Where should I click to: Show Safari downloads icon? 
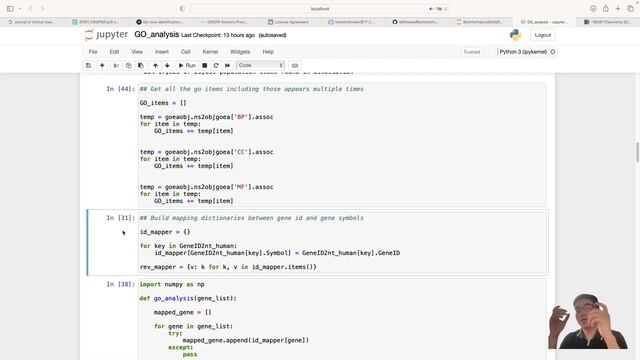[593, 9]
